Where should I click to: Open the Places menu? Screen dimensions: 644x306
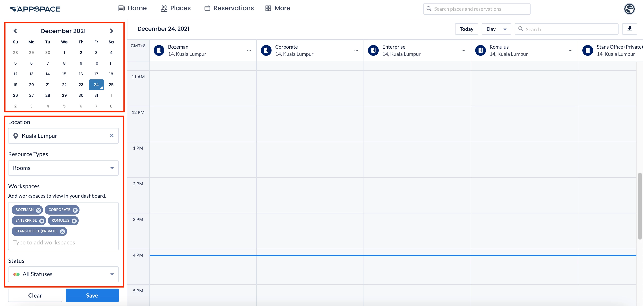(176, 8)
